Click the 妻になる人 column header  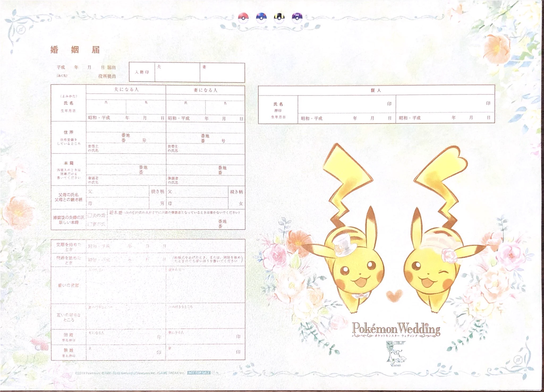pos(205,90)
